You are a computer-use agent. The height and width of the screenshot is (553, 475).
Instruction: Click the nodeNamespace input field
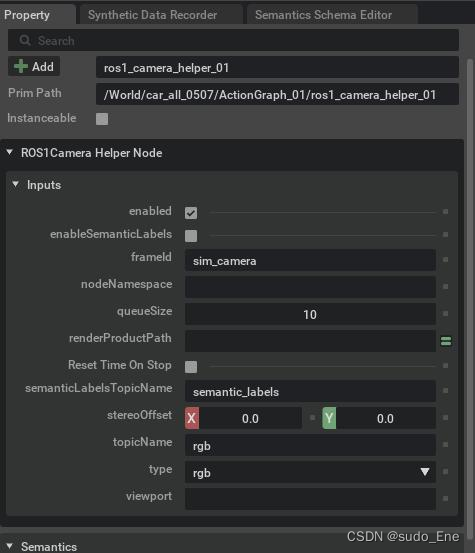click(x=310, y=287)
